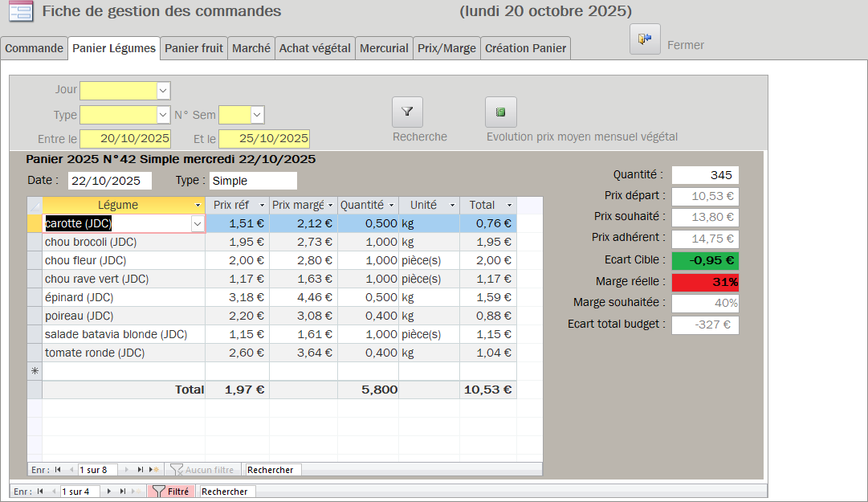Open the Evolution prix moyen mensuel icon
The image size is (868, 502).
[x=500, y=112]
